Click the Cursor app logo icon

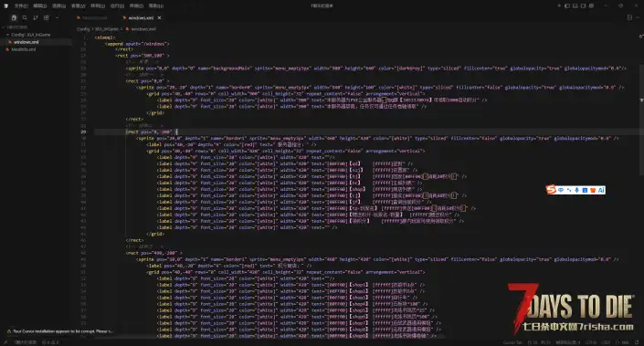pos(5,5)
